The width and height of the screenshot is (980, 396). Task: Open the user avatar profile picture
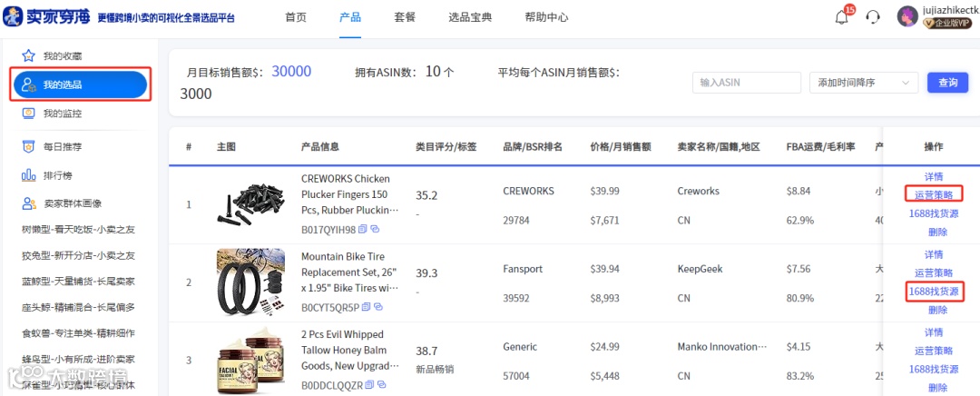(x=907, y=17)
